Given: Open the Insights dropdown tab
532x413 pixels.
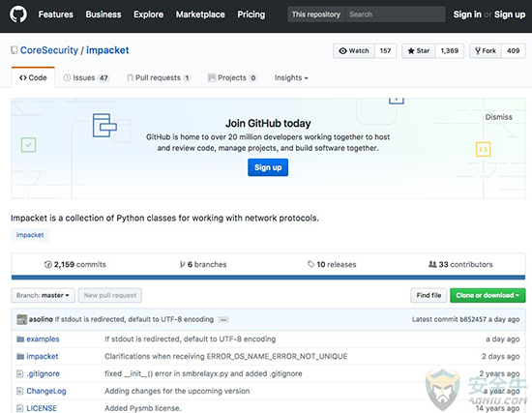Looking at the screenshot, I should (x=291, y=77).
